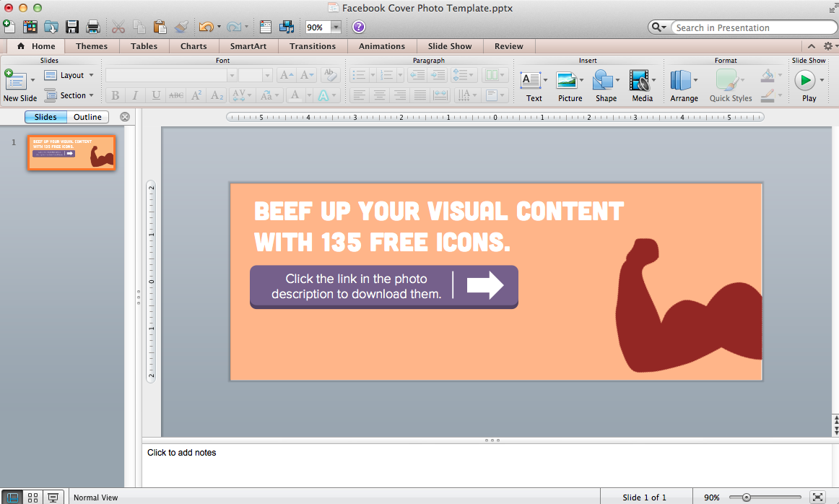This screenshot has width=839, height=504.
Task: Open the toolbox window icon
Action: point(266,27)
